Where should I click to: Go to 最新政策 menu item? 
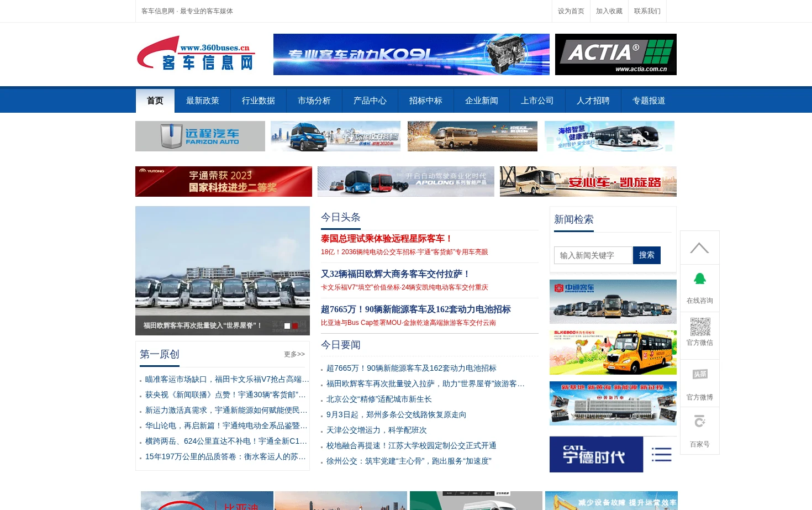[x=203, y=101]
